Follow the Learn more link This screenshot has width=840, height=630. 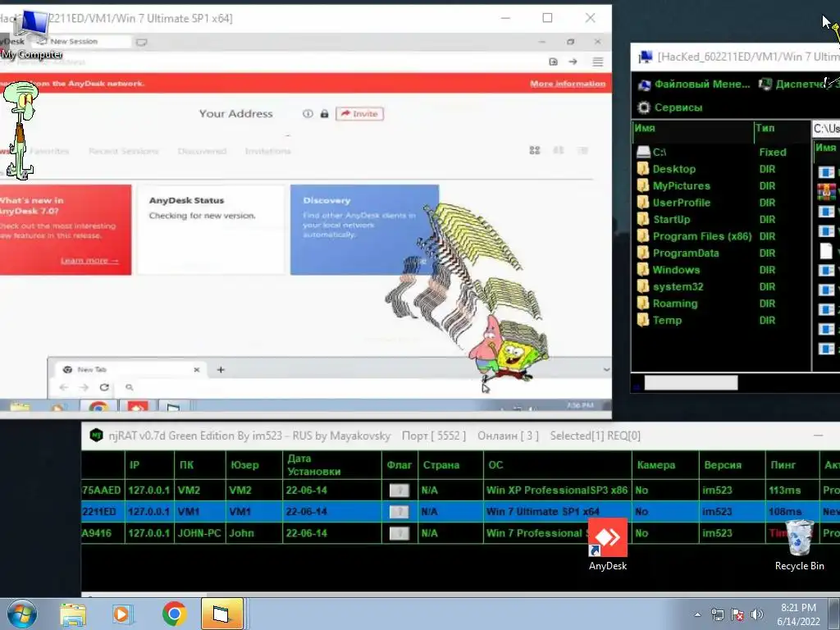pyautogui.click(x=89, y=260)
